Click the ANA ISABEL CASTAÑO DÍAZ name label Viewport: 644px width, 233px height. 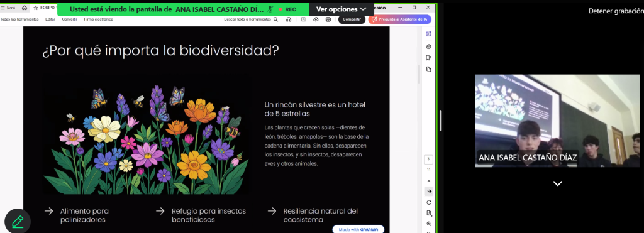[x=528, y=158]
